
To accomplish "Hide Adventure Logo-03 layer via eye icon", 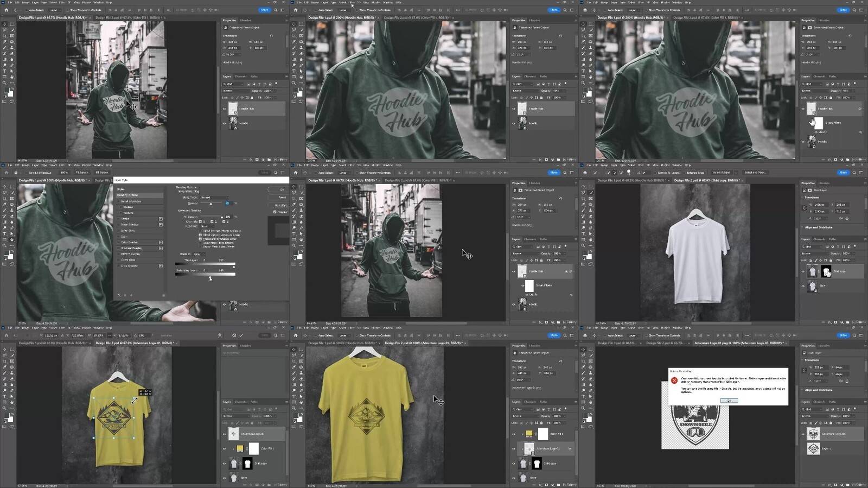I will point(803,434).
